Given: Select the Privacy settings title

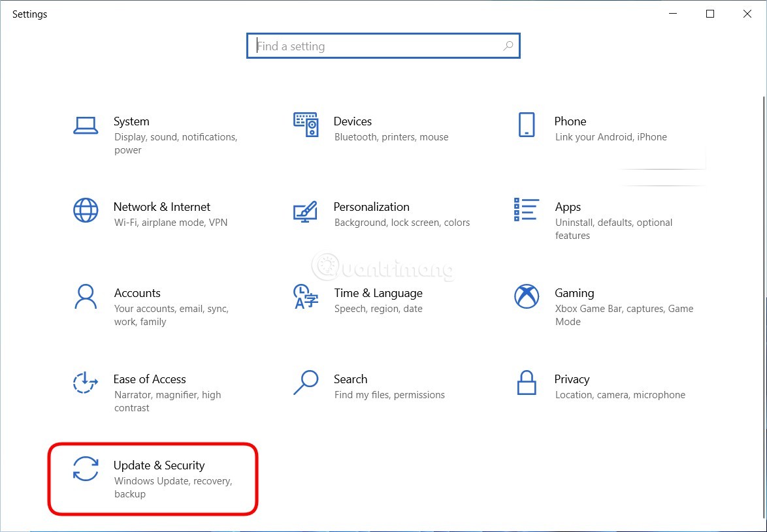Looking at the screenshot, I should click(x=572, y=379).
